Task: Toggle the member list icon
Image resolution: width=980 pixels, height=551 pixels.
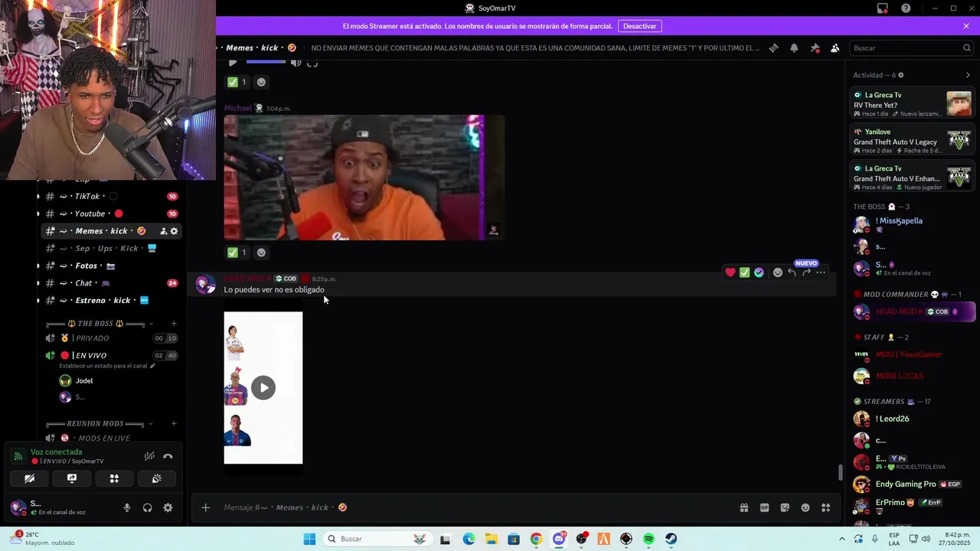Action: click(835, 48)
